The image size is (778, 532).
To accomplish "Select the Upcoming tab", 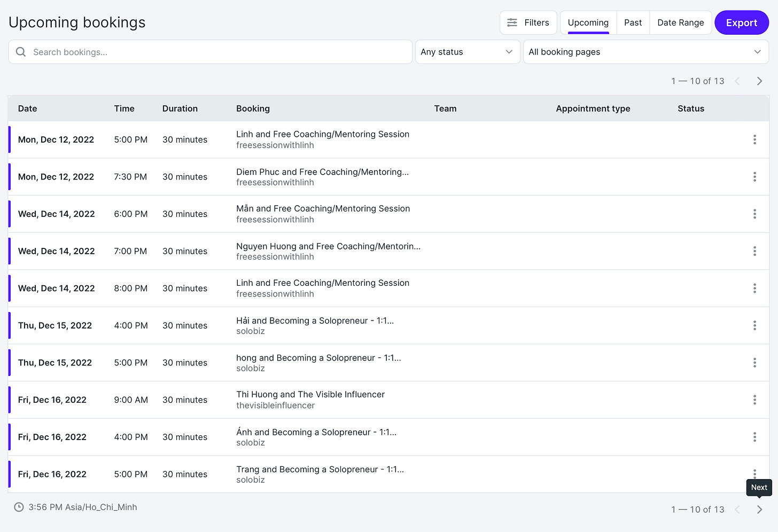I will point(588,22).
